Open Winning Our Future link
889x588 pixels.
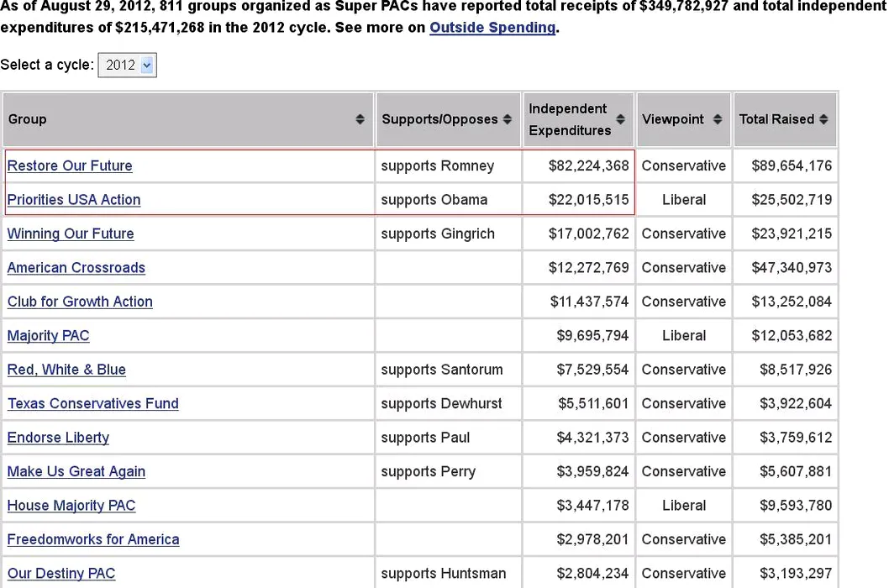(x=71, y=234)
